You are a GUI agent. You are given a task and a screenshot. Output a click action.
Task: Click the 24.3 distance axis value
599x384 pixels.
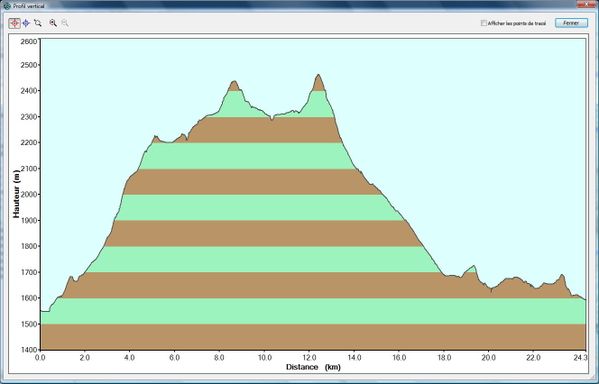[x=580, y=358]
